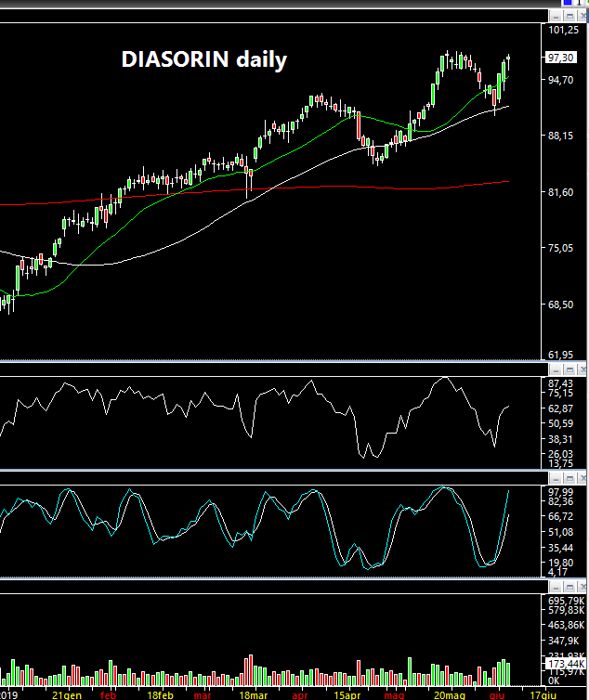This screenshot has width=589, height=700.
Task: Click the 347,9K volume scale label
Action: click(564, 642)
